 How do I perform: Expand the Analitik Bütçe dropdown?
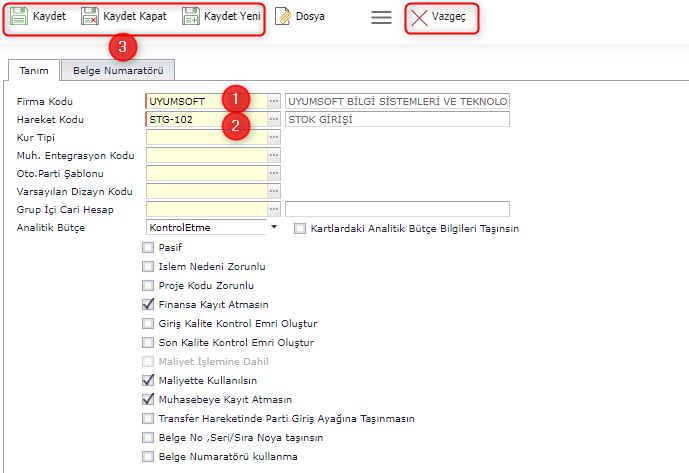click(x=274, y=227)
